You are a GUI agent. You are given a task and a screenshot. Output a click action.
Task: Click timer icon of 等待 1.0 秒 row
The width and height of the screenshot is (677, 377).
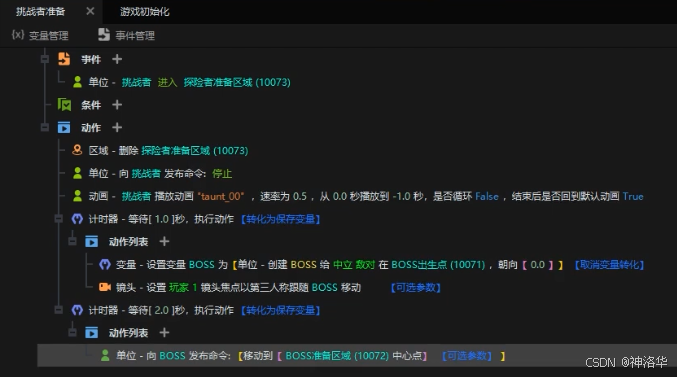(77, 219)
